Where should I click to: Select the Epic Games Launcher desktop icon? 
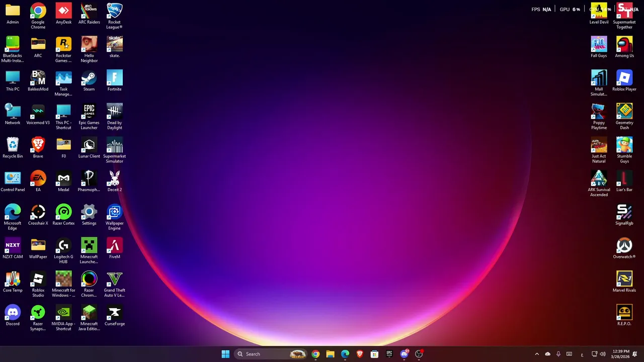tap(89, 111)
